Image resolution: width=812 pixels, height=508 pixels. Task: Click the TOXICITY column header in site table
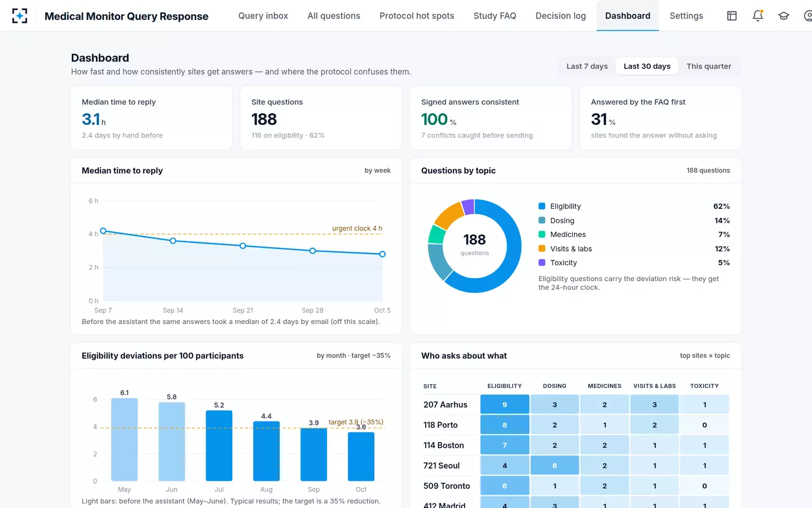[704, 386]
